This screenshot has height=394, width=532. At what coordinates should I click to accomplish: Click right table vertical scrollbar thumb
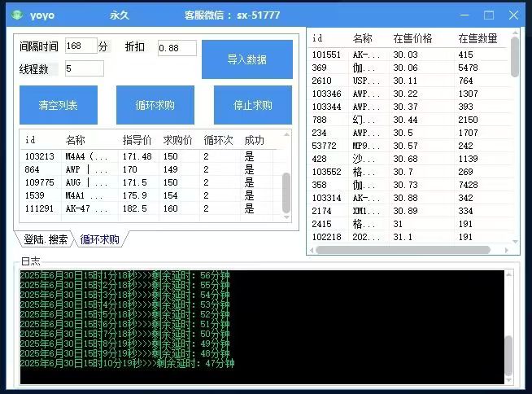(x=515, y=57)
